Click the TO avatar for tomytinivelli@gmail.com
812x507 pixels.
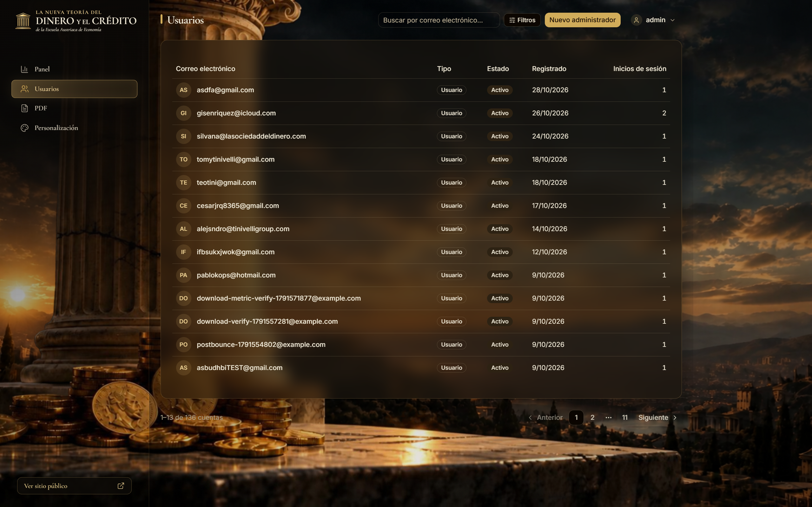pyautogui.click(x=183, y=159)
